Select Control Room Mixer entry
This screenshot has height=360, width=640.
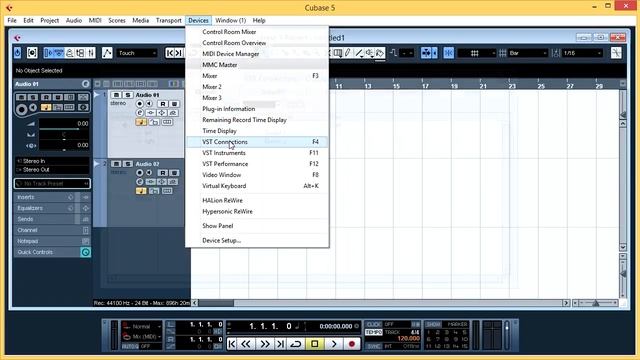click(257, 31)
